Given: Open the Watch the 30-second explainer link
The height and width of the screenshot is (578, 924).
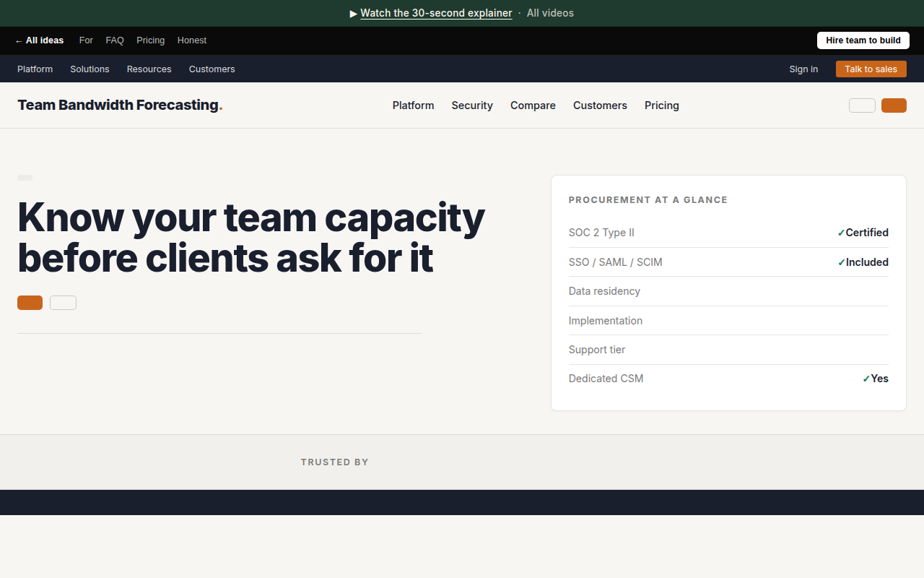Looking at the screenshot, I should click(x=436, y=13).
